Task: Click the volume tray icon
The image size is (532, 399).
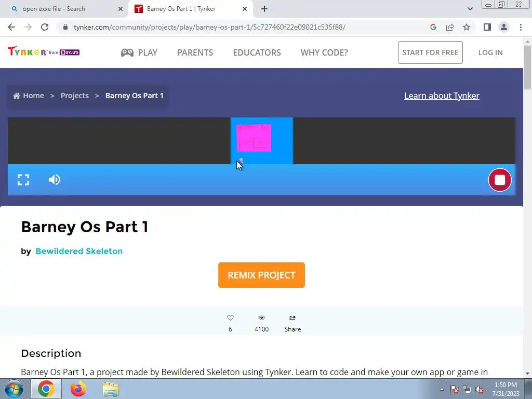Action: [480, 389]
